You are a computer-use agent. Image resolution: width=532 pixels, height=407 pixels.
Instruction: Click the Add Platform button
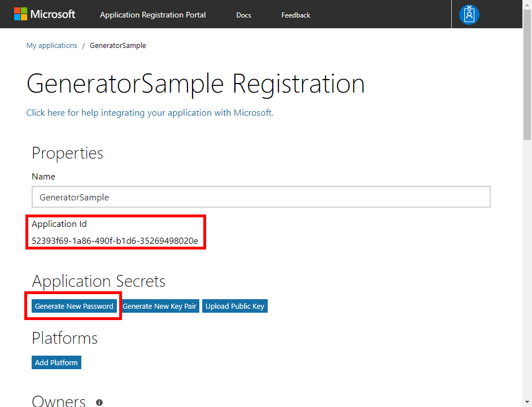[56, 362]
